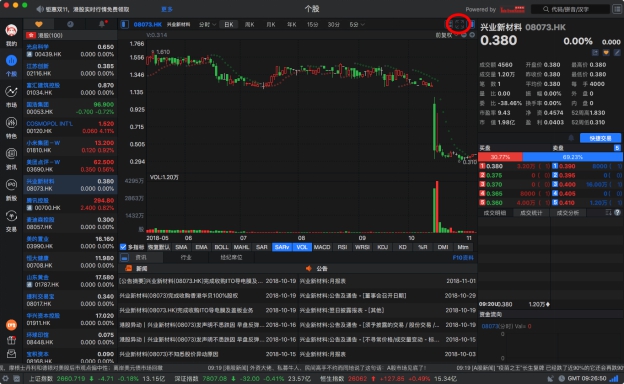Select the 月K chart tab

pos(271,25)
